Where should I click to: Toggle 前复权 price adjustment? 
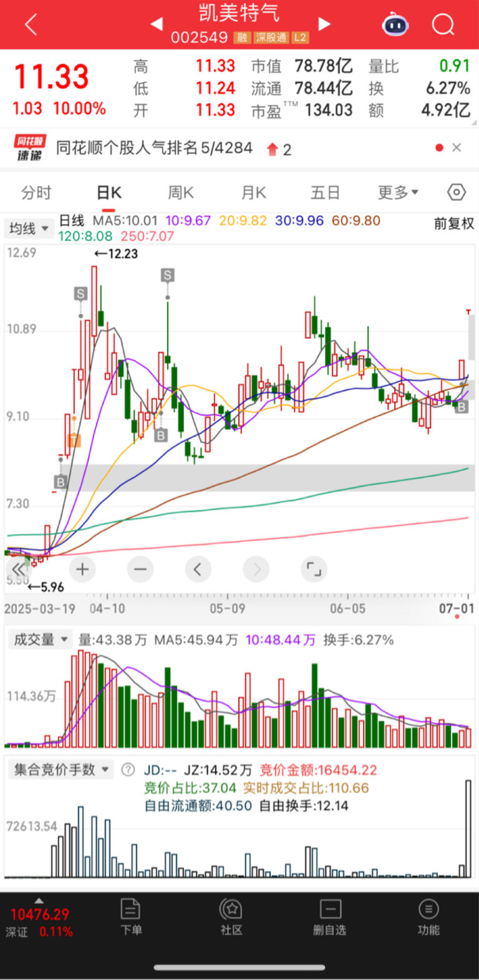(x=454, y=224)
